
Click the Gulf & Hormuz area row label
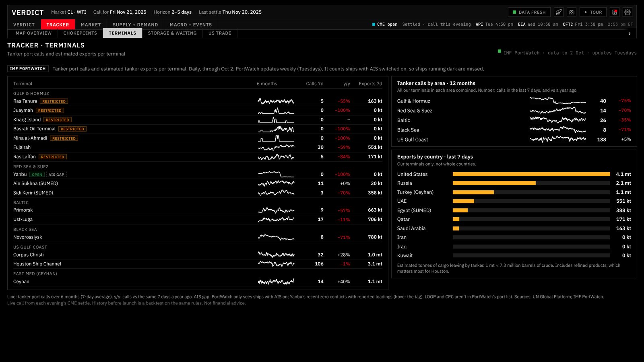[x=413, y=101]
